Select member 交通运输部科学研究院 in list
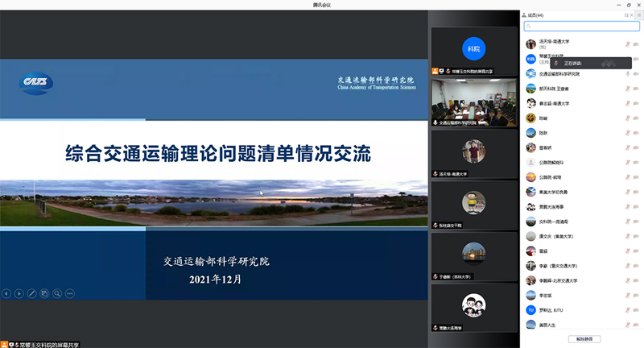 tap(581, 73)
